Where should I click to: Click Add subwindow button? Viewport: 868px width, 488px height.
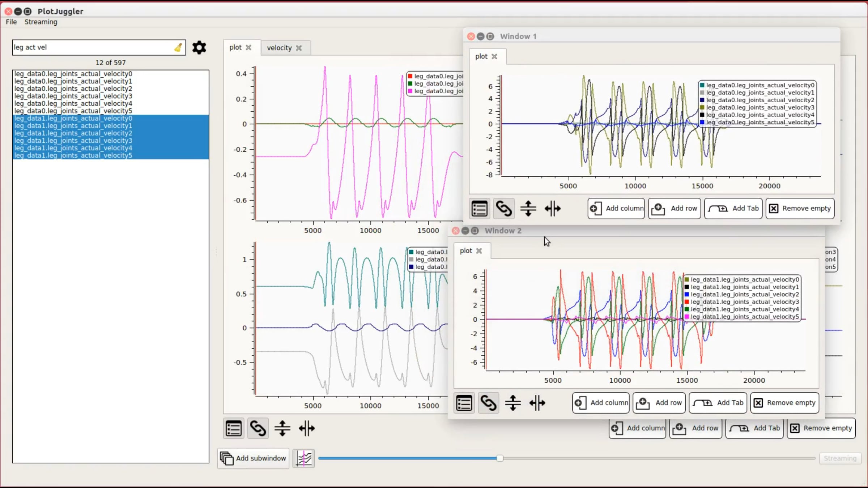[x=254, y=458]
